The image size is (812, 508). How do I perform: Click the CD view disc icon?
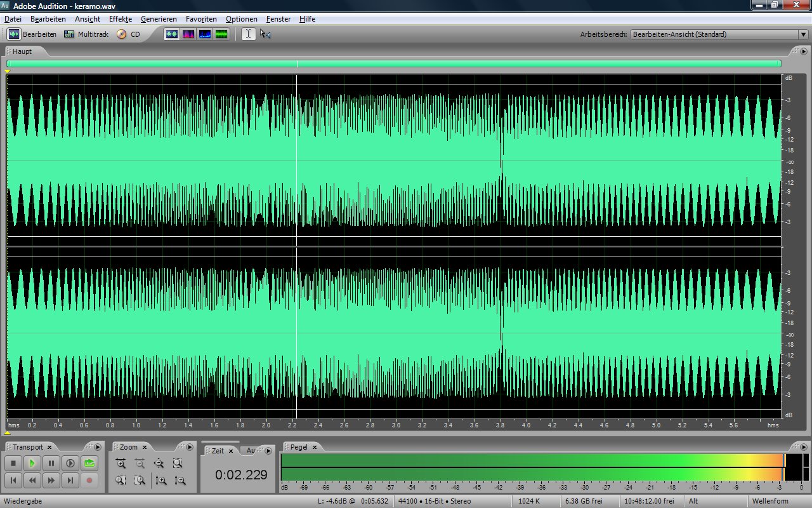122,34
